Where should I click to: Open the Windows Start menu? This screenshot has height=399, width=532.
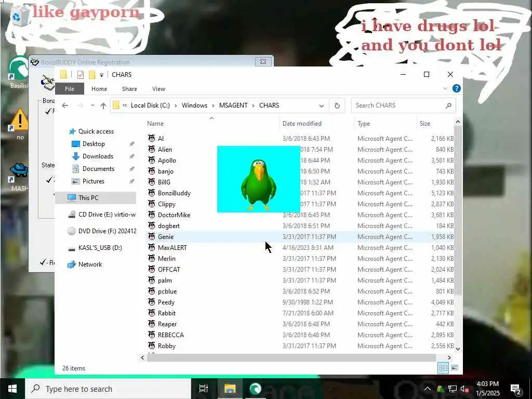pos(12,389)
